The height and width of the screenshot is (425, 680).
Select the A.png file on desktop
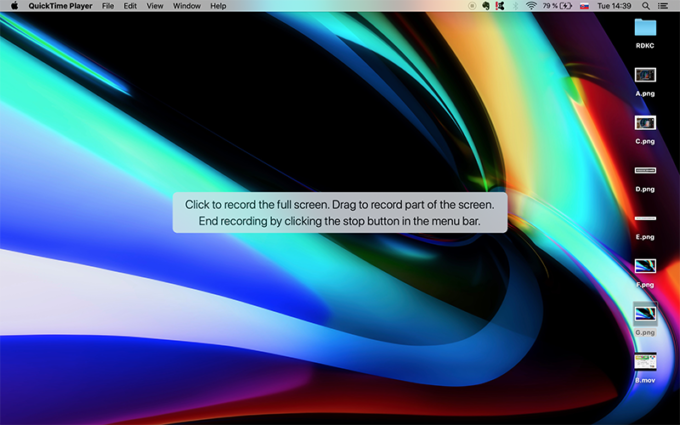pos(645,75)
